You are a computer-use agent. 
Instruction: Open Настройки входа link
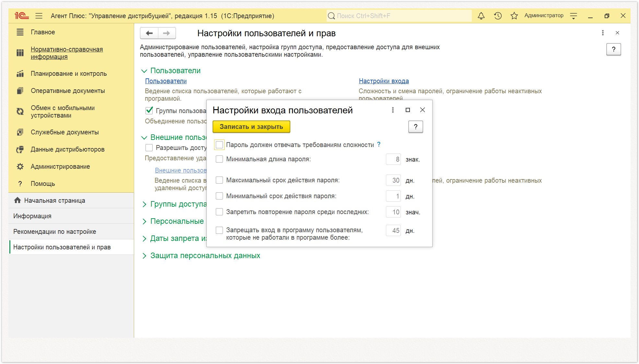(384, 81)
